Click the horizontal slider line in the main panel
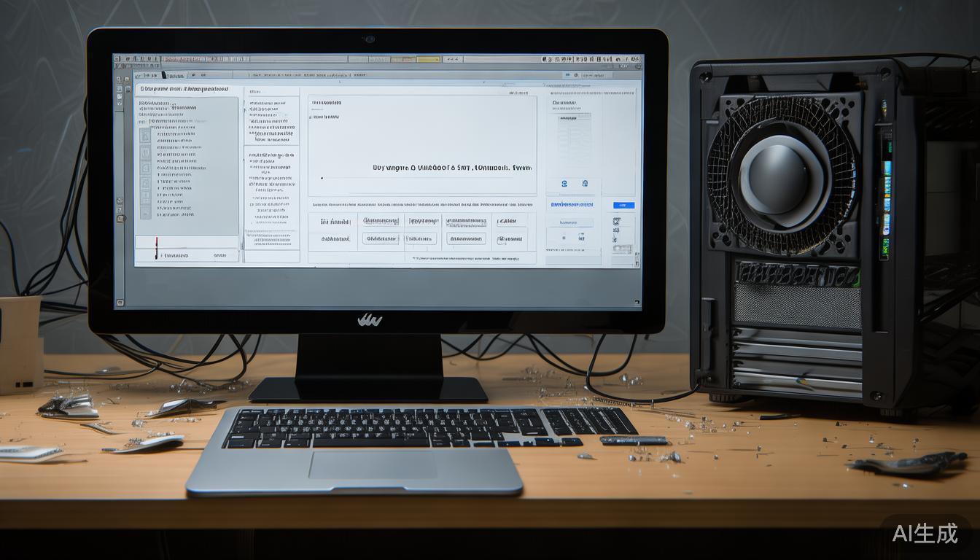This screenshot has width=980, height=560. (419, 177)
